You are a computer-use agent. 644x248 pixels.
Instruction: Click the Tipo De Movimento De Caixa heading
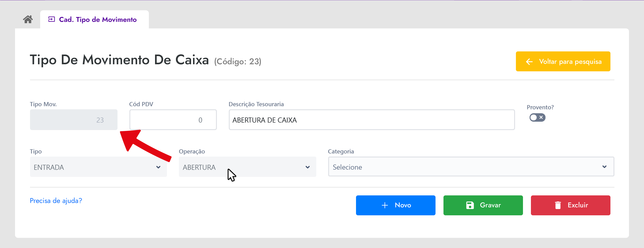tap(119, 60)
